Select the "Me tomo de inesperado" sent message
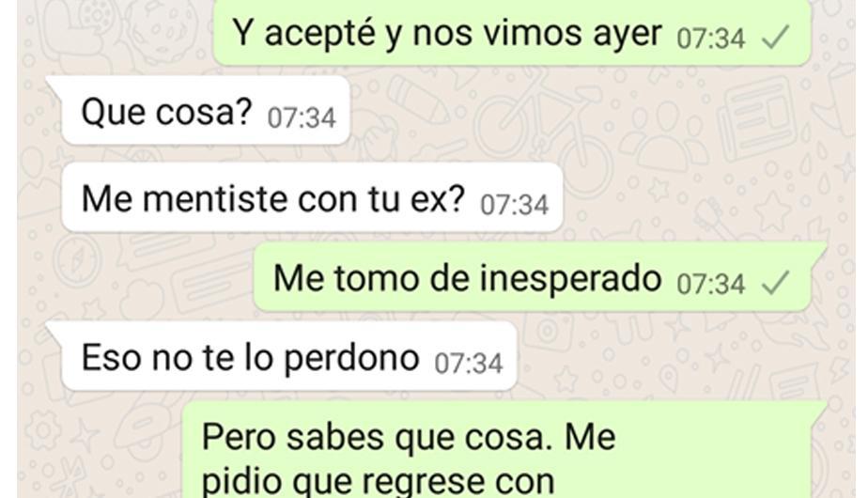This screenshot has width=868, height=498. pyautogui.click(x=540, y=276)
